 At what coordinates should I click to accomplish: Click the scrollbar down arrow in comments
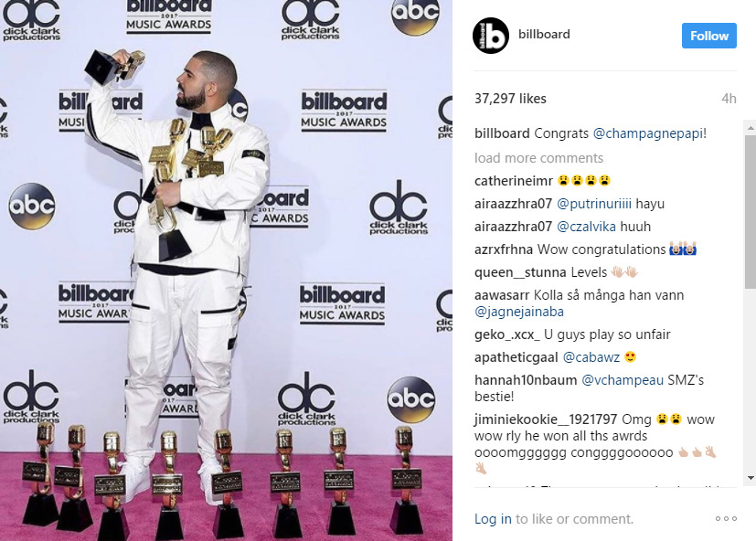click(x=751, y=478)
